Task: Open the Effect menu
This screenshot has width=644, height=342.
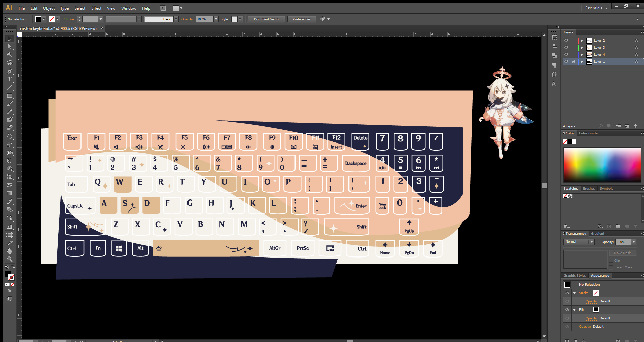Action: 96,8
